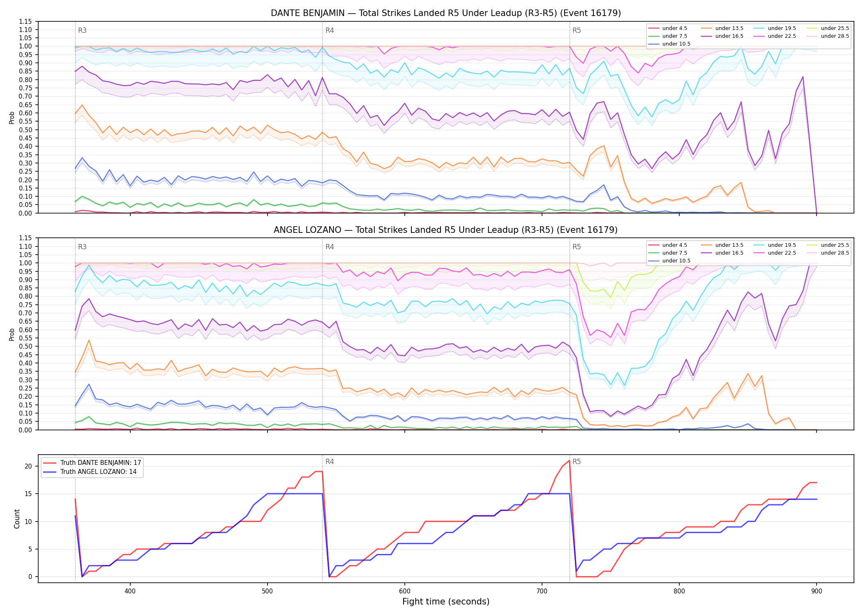This screenshot has width=863, height=616.
Task: Click the 1.15 tick in Dante Benjamin chart
Action: 25,21
